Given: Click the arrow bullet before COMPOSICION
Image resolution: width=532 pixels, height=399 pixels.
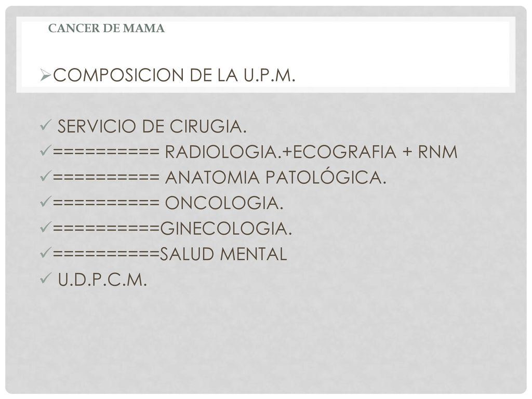Looking at the screenshot, I should coord(45,75).
